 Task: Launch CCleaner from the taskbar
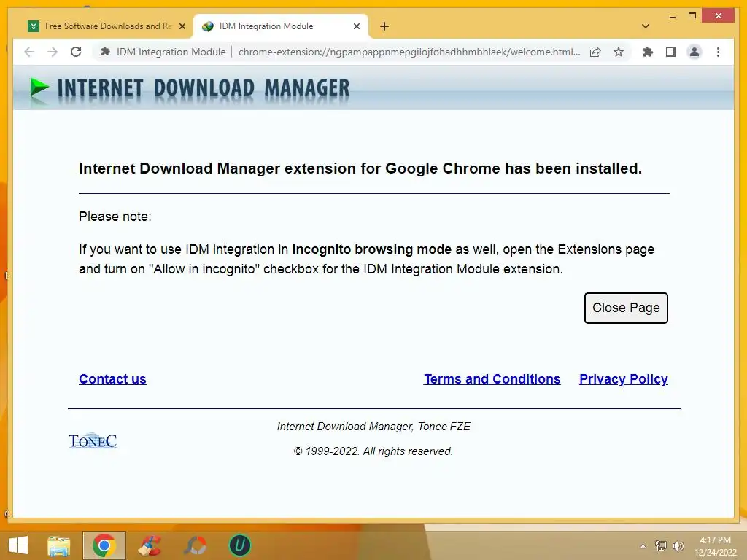150,545
